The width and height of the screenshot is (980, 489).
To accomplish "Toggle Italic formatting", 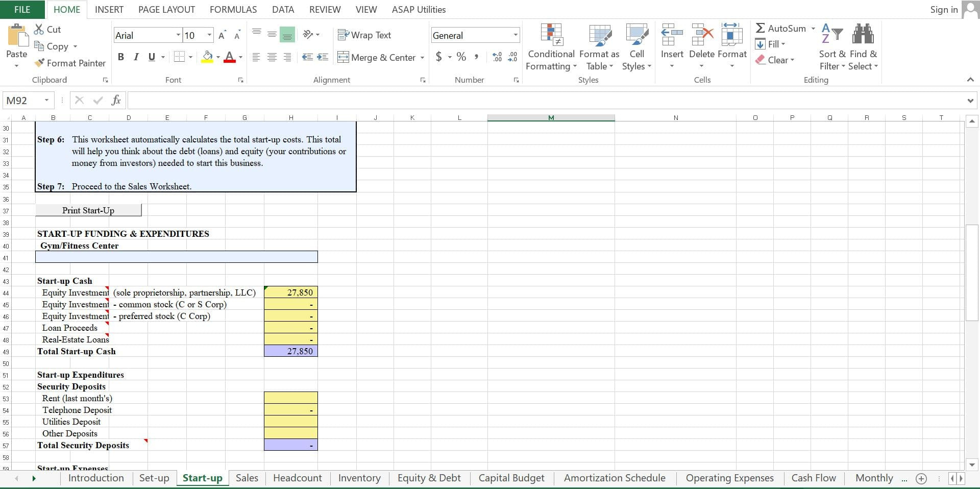I will (136, 57).
